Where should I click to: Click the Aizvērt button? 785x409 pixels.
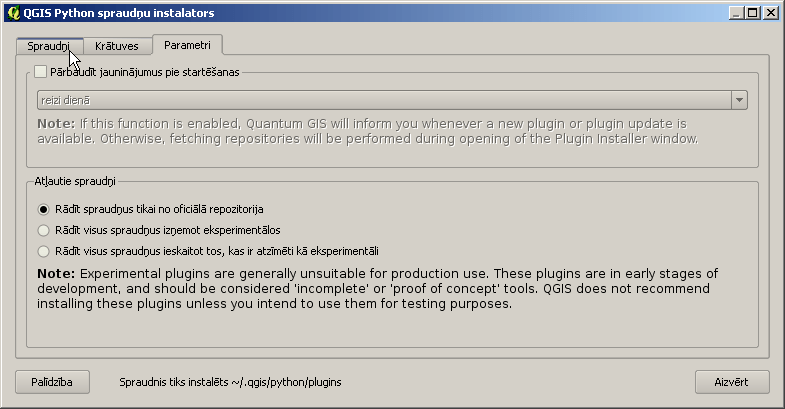(732, 382)
